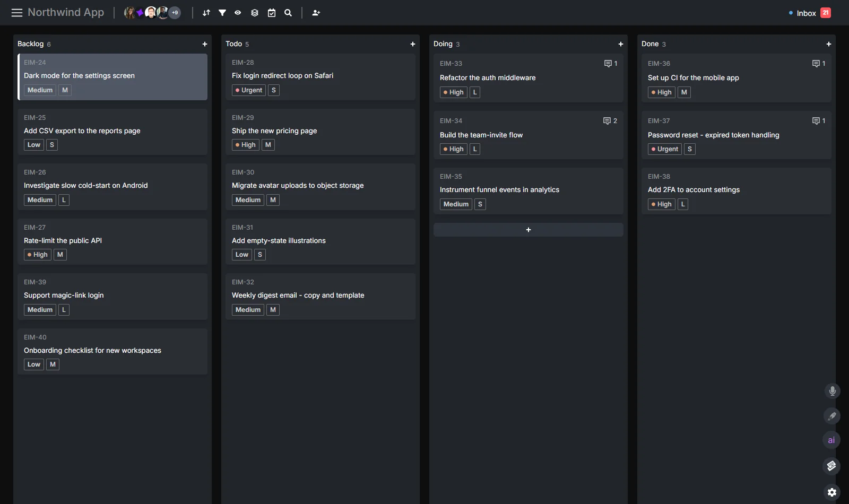Open High priority tag on EIM-27
This screenshot has height=504, width=849.
(38, 255)
